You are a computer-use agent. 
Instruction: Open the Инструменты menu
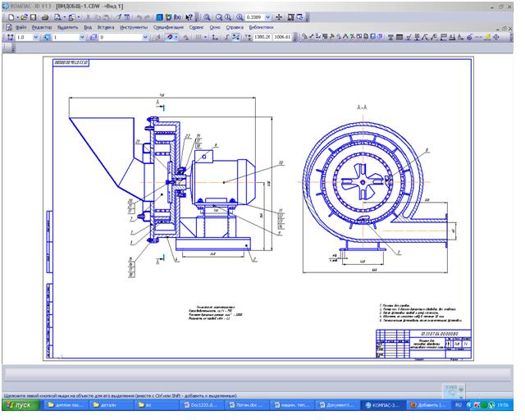134,27
